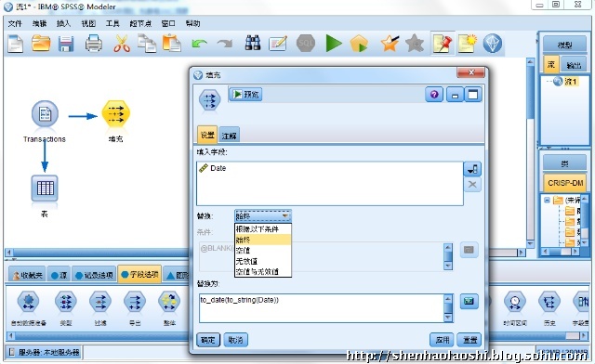Click the floppy disk Save icon
The width and height of the screenshot is (595, 364).
(66, 44)
